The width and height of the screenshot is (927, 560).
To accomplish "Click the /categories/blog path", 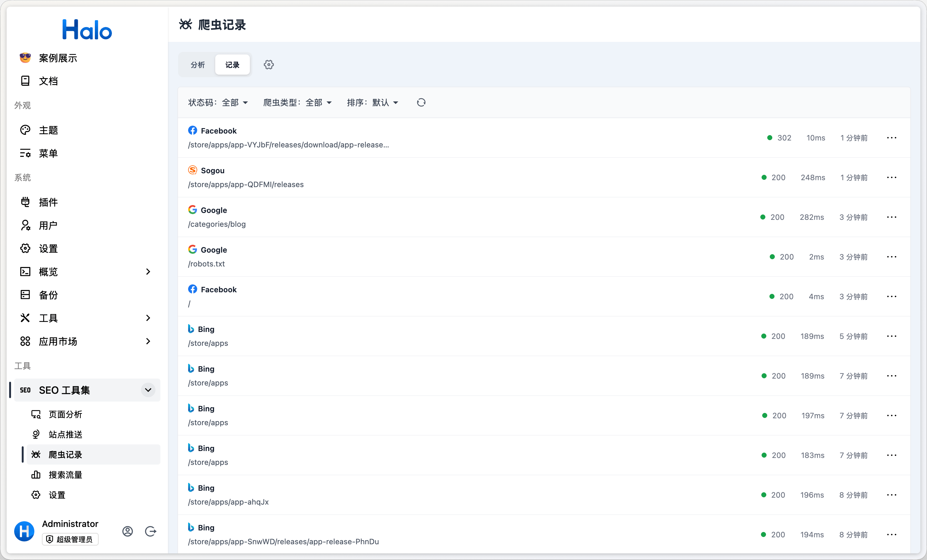I will (x=217, y=224).
